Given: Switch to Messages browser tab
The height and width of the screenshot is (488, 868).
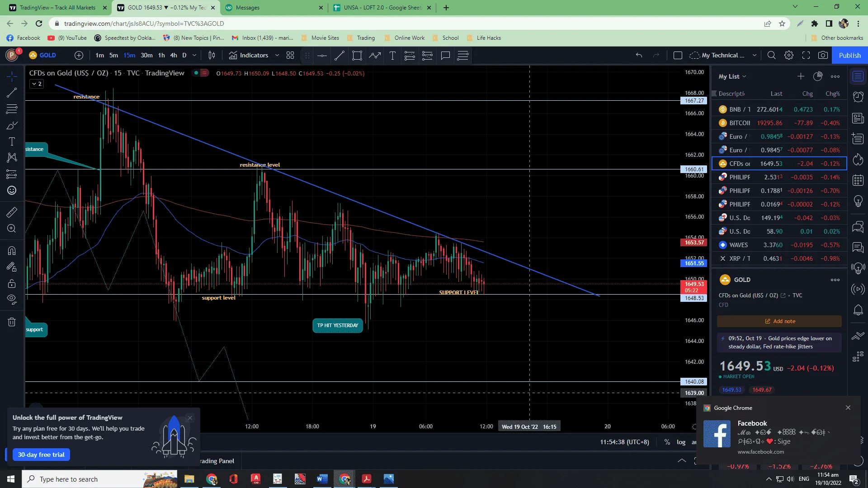Looking at the screenshot, I should point(274,7).
